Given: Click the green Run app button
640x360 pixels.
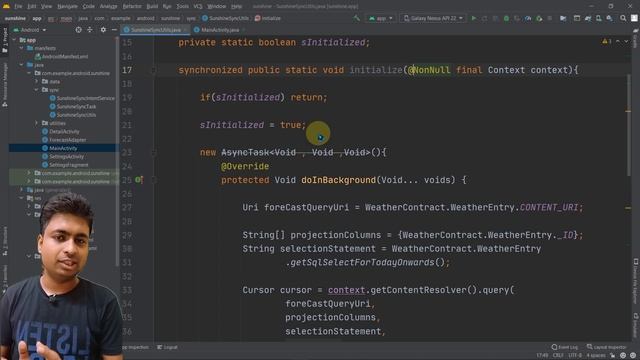Looking at the screenshot, I should (x=473, y=18).
